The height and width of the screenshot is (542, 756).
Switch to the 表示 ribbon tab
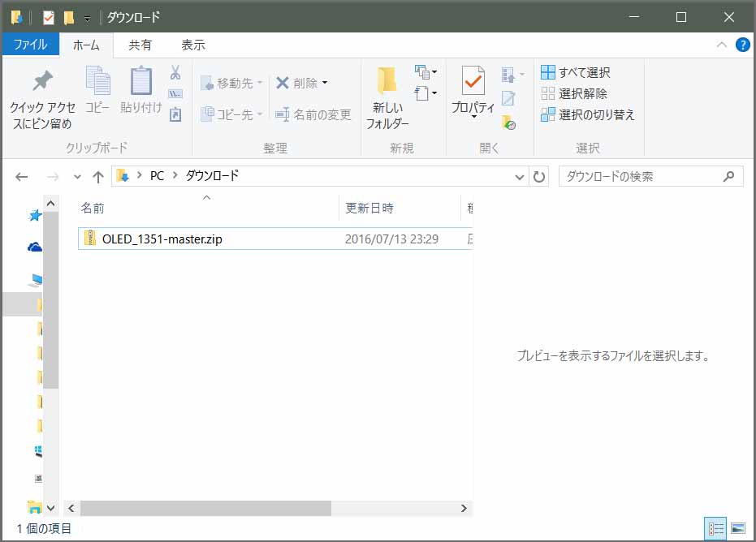click(x=192, y=45)
